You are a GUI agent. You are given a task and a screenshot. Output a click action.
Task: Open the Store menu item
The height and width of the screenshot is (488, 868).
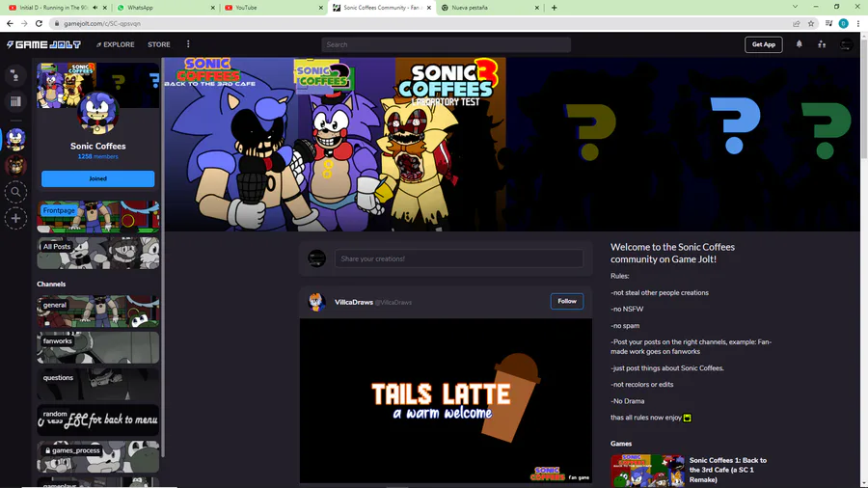[159, 44]
